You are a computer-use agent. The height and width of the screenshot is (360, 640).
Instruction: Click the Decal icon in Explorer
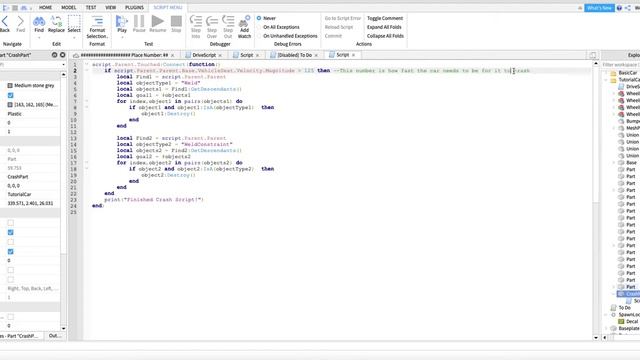coord(621,322)
